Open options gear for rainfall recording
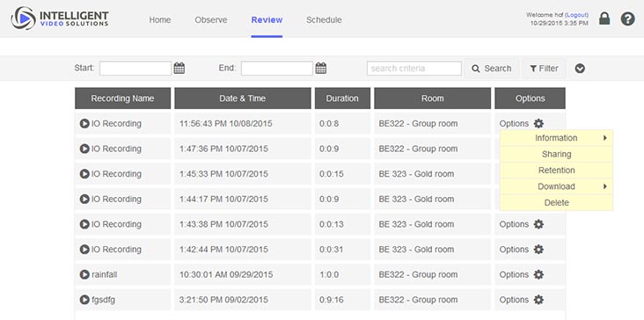The image size is (644, 320). [538, 274]
